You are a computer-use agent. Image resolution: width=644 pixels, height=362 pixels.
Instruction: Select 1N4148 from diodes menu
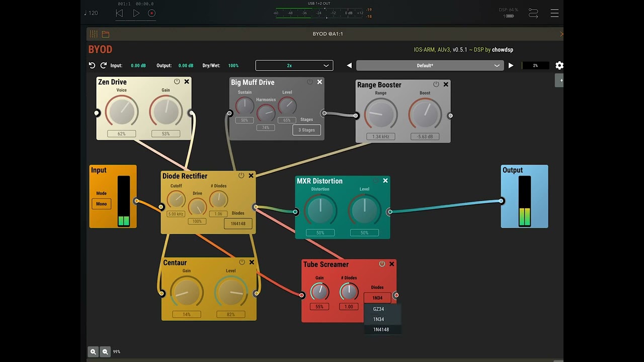click(x=382, y=329)
